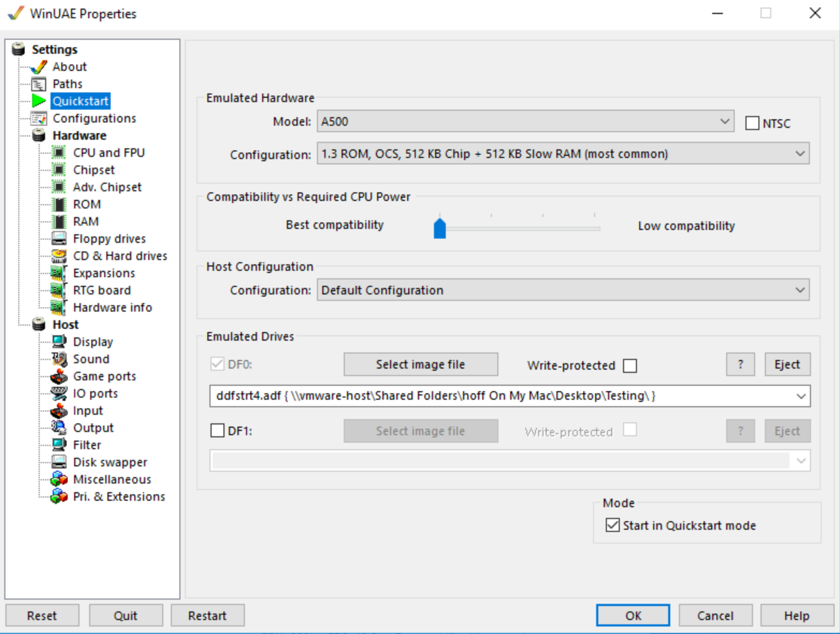
Task: Click the Pri. & Extensions cubes icon
Action: 59,496
